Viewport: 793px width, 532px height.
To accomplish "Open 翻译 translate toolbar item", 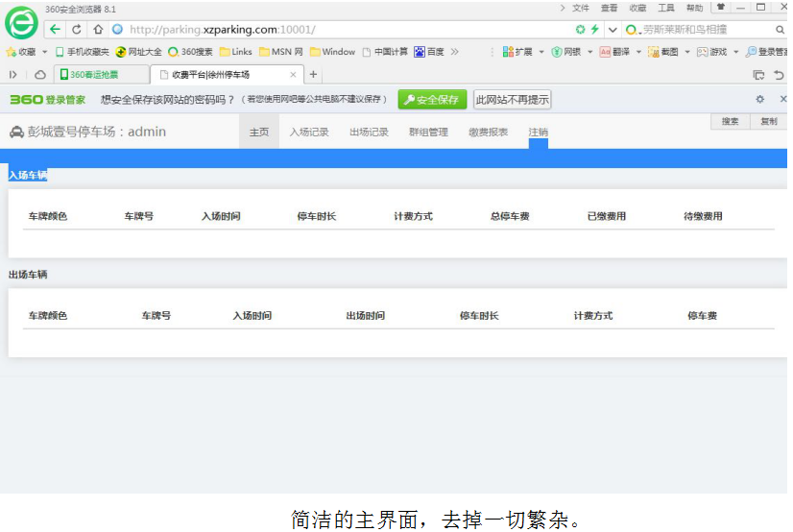I will click(614, 52).
